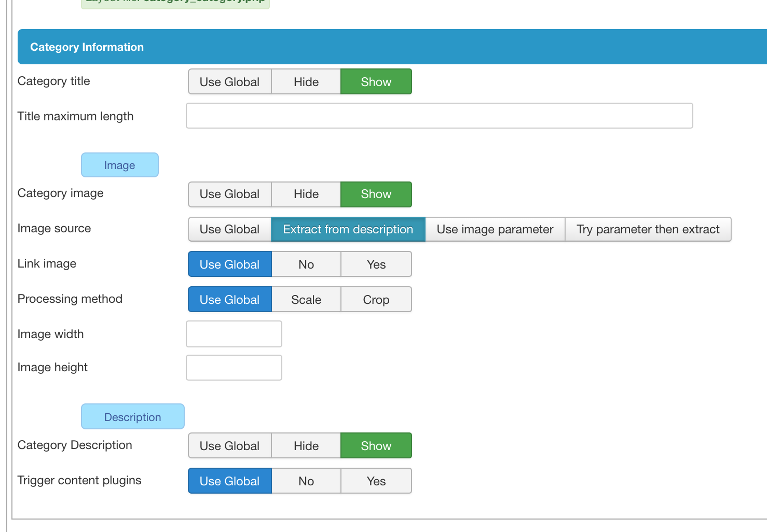
Task: Click the Image width label
Action: click(x=51, y=334)
